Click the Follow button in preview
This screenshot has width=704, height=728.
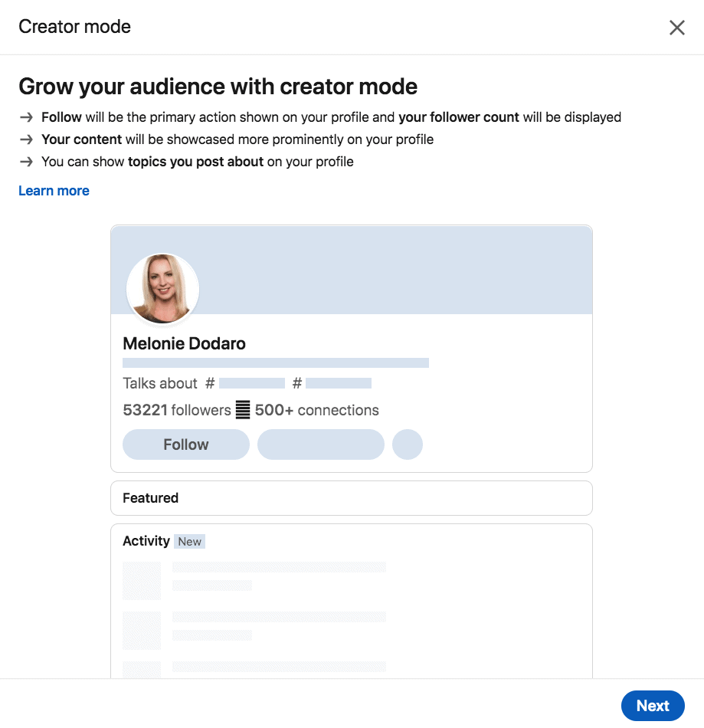(x=186, y=444)
